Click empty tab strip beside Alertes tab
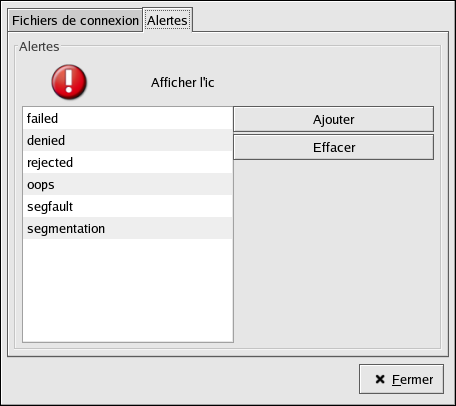 (x=320, y=20)
